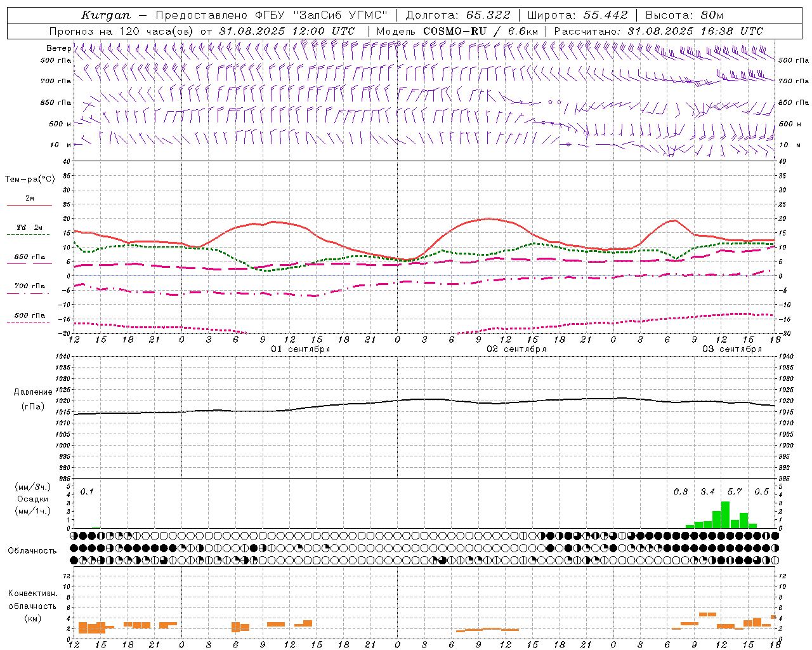Click the Прогноз на 120 часа(ов) text

[x=122, y=31]
